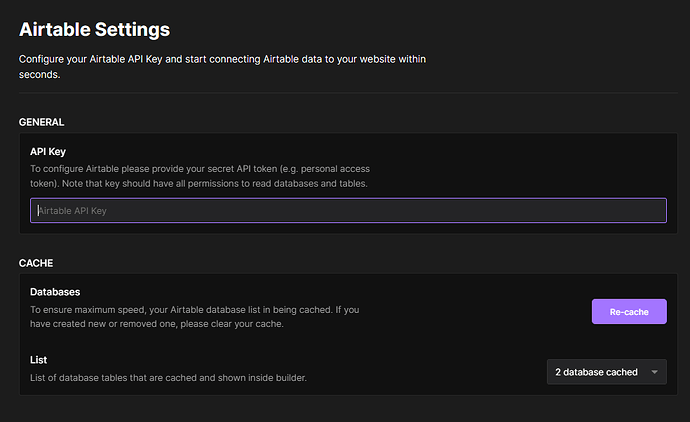Click the API Key field label
690x422 pixels.
(48, 151)
